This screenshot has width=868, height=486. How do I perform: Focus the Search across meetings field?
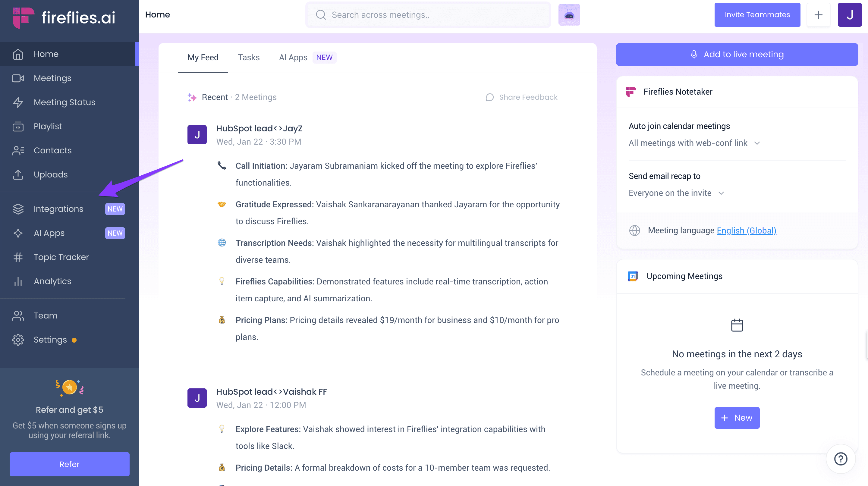[428, 15]
